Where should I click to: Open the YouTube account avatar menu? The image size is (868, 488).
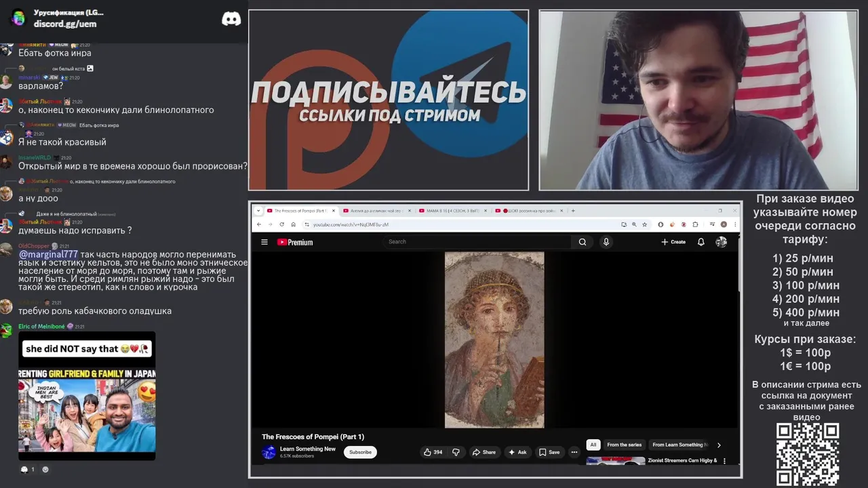coord(721,242)
